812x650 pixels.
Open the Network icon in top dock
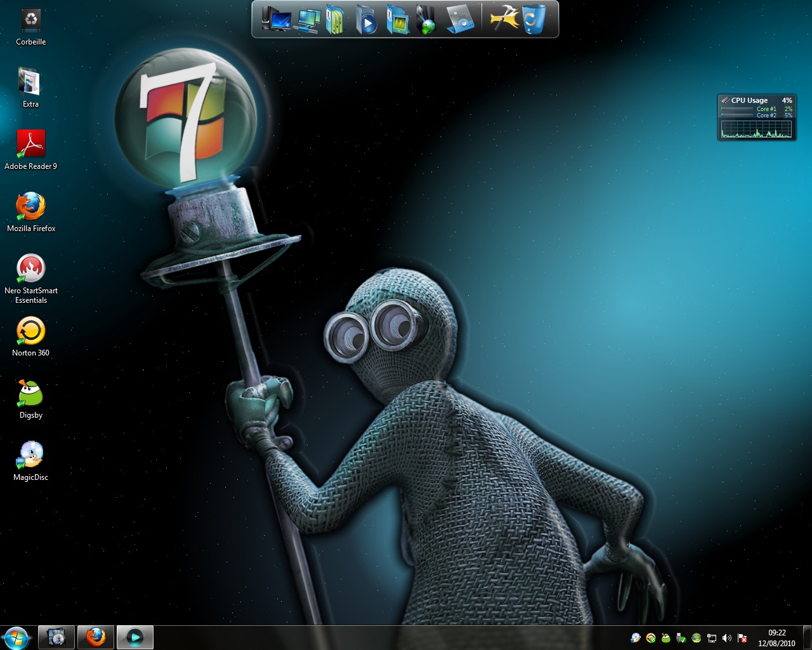[308, 20]
